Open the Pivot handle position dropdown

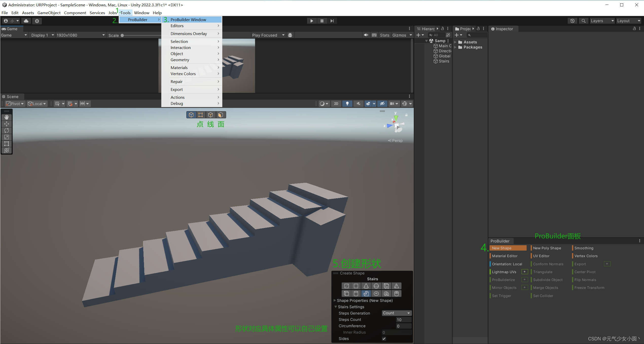pos(15,104)
